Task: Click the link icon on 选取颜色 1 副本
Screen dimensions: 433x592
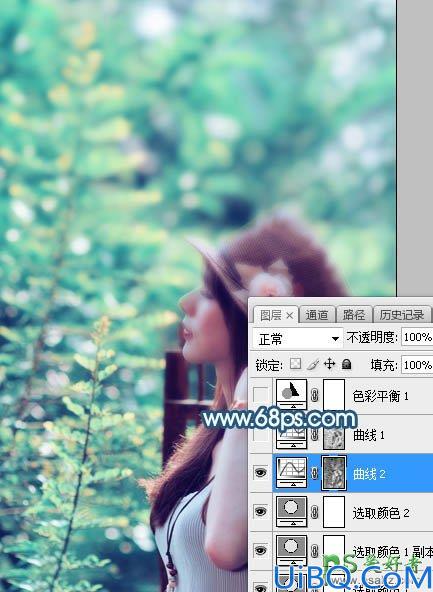Action: [314, 551]
